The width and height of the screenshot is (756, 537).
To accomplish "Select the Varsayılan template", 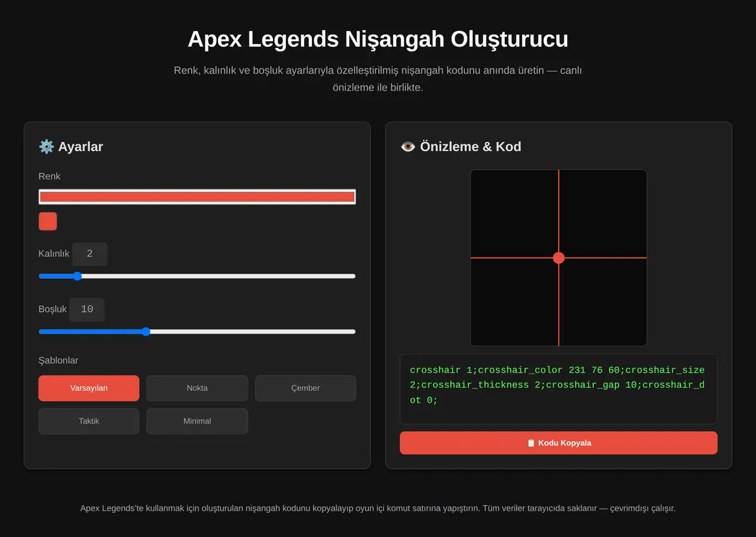I will pos(89,388).
